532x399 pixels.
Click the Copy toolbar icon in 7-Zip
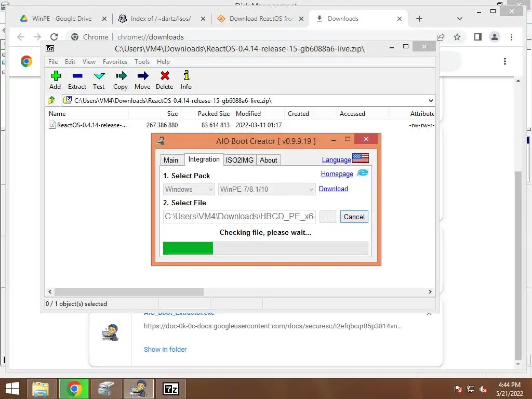pos(121,80)
